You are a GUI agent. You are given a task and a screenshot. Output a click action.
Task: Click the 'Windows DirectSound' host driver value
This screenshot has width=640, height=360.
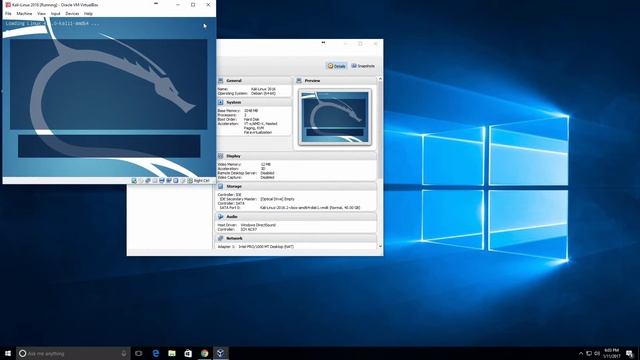click(x=258, y=225)
